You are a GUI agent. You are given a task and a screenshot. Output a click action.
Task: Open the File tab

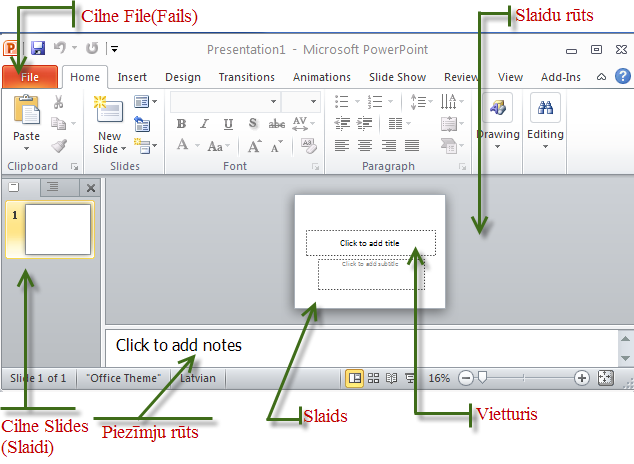pos(30,77)
